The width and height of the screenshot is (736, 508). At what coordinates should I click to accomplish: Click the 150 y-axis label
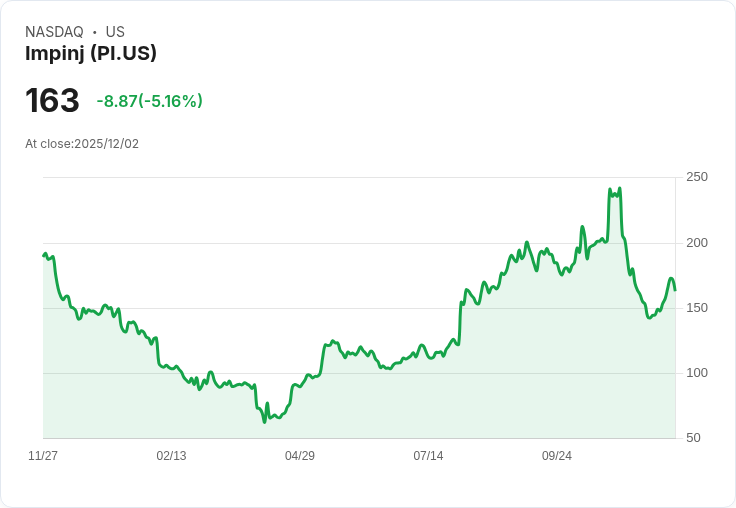click(697, 308)
